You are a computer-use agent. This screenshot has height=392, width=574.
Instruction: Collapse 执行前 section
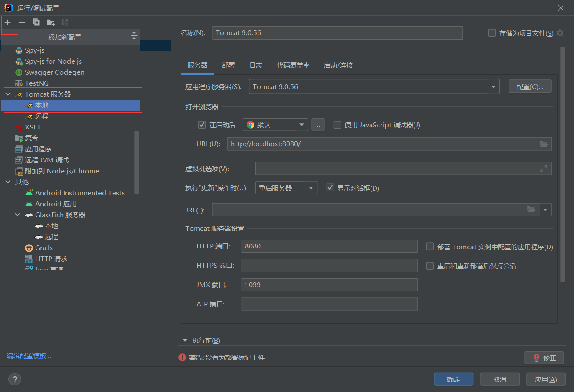[x=185, y=341]
